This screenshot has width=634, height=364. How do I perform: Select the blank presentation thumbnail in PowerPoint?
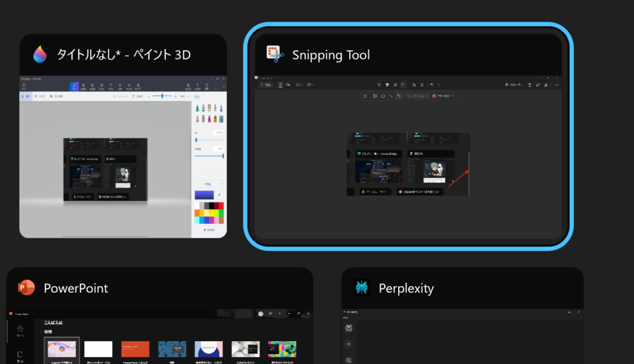98,350
